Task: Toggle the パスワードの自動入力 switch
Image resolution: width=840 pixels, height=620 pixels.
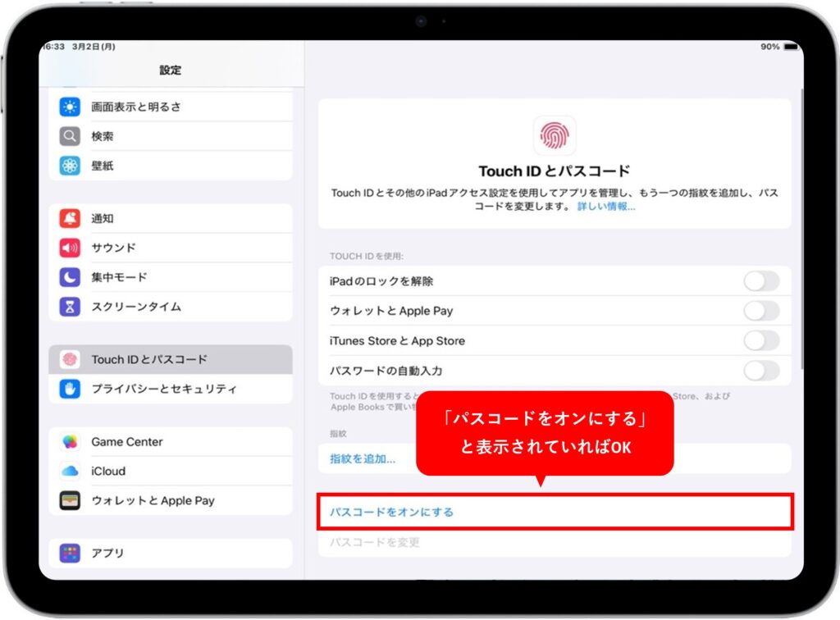Action: click(x=760, y=371)
